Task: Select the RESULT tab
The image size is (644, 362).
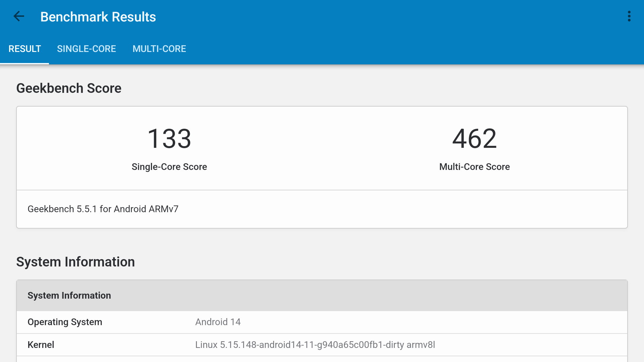Action: [x=24, y=49]
